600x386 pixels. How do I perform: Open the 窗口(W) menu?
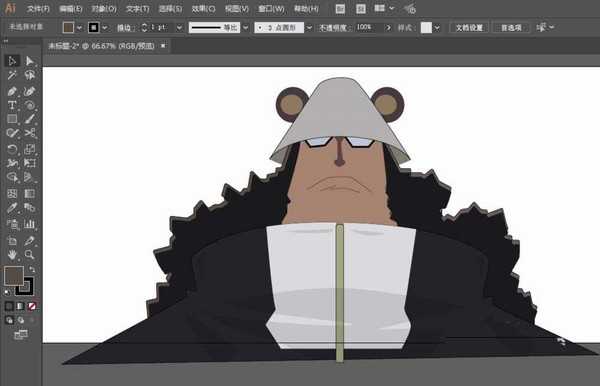(271, 8)
